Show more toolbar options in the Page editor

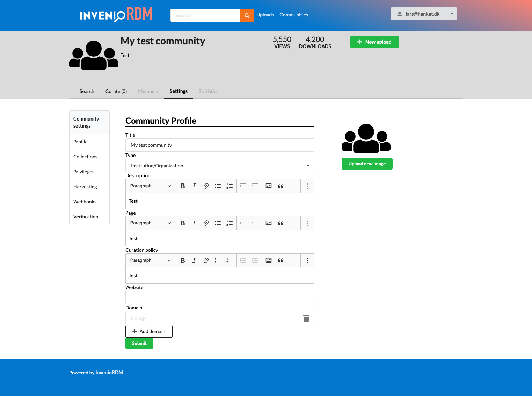pos(307,223)
